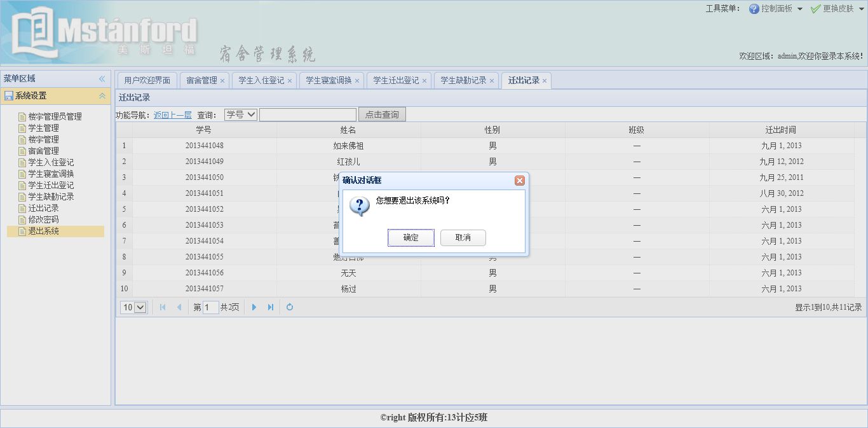Open the 控制面板 dropdown menu
The image size is (868, 428).
coord(776,9)
